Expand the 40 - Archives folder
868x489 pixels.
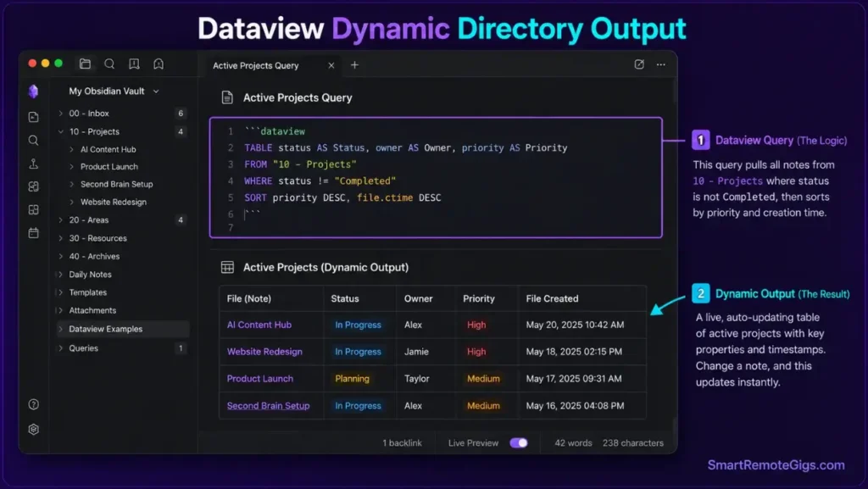pyautogui.click(x=60, y=257)
